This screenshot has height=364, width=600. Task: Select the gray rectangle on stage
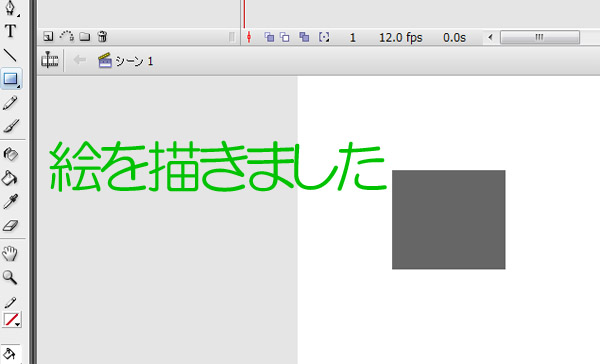coord(448,220)
